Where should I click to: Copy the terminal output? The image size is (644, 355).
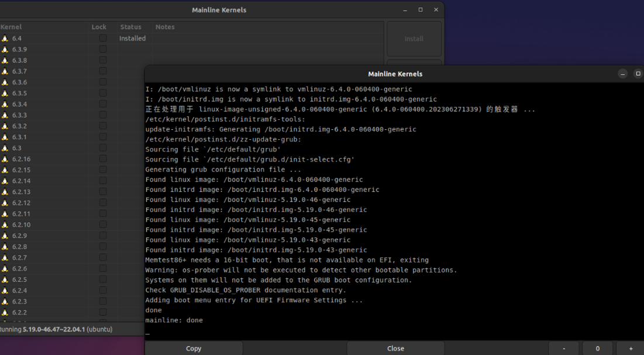pos(194,349)
